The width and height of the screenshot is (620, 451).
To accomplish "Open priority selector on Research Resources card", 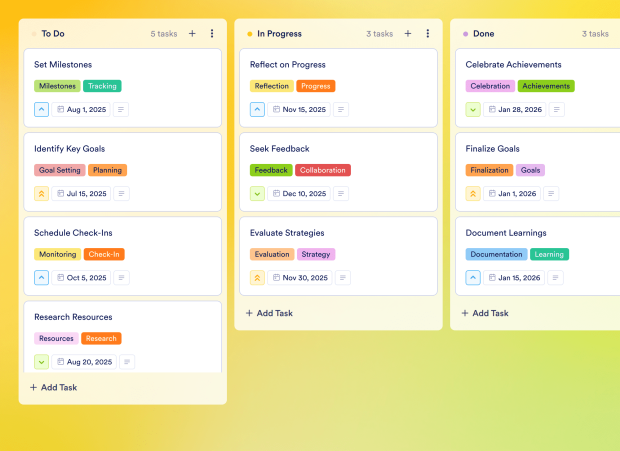I will tap(41, 362).
